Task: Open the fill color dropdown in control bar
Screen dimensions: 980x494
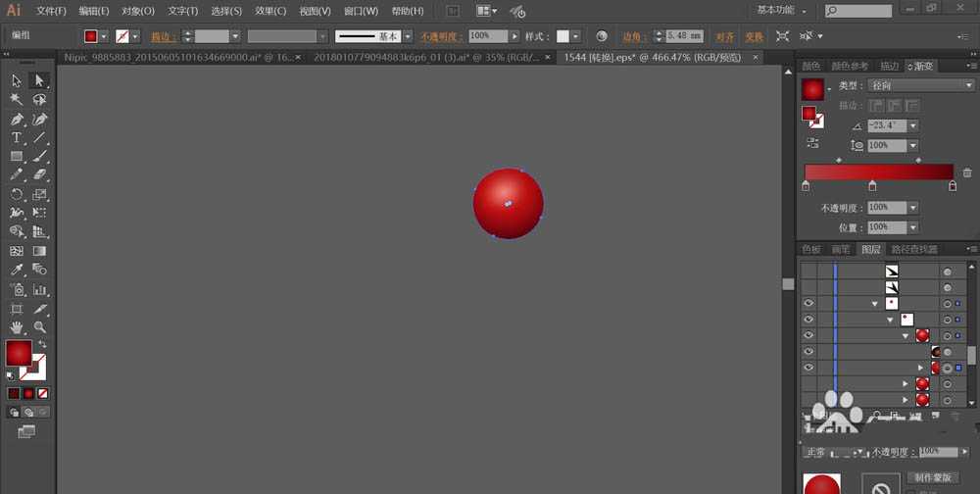Action: [104, 36]
